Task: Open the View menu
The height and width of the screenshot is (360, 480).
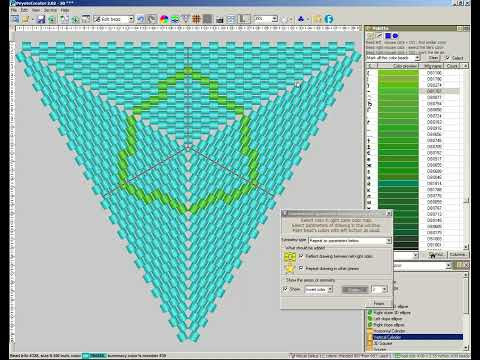Action: pyautogui.click(x=36, y=10)
